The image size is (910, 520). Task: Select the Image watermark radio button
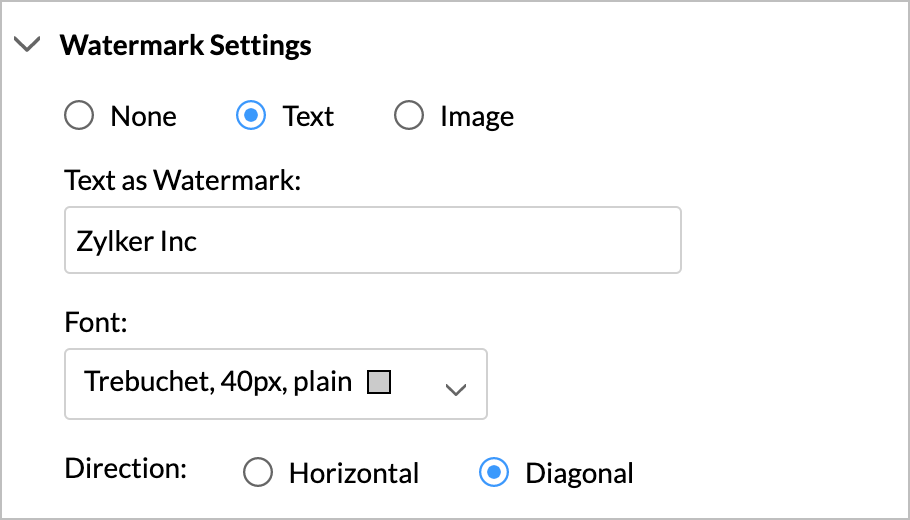click(x=408, y=117)
